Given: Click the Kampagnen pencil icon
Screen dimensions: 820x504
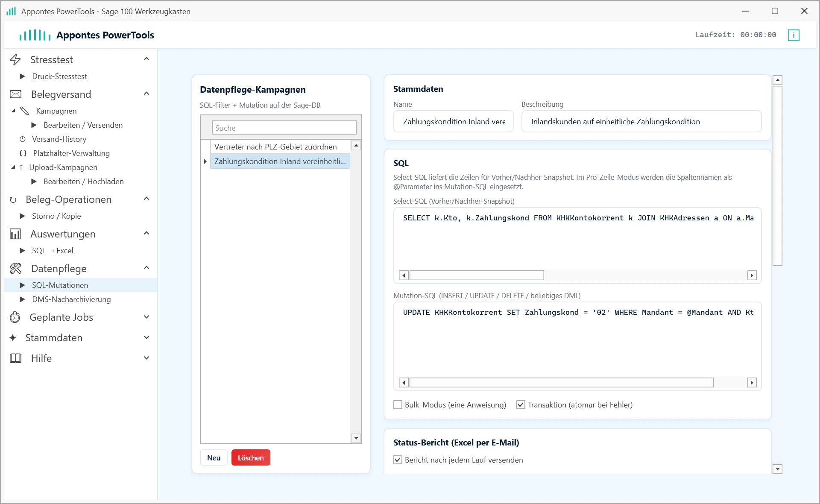Looking at the screenshot, I should tap(25, 111).
